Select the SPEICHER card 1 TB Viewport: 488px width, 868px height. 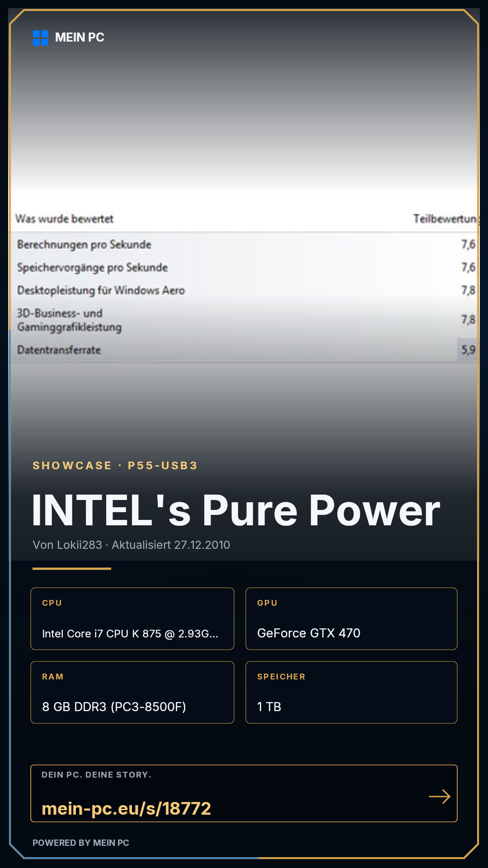pos(352,692)
